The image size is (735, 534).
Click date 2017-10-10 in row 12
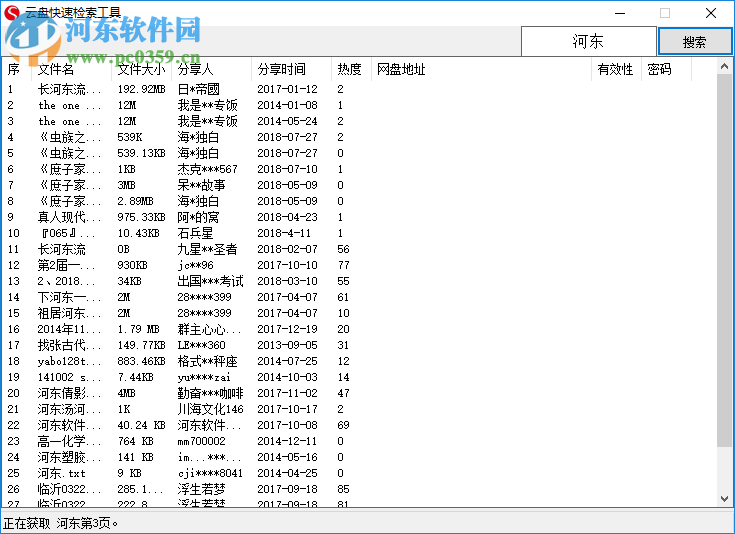(287, 265)
